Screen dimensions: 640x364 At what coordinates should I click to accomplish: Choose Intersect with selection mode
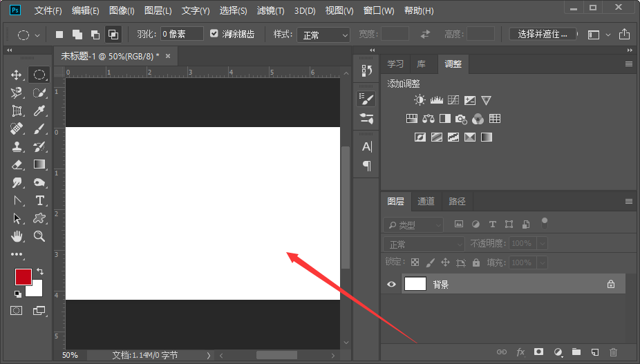click(x=113, y=35)
